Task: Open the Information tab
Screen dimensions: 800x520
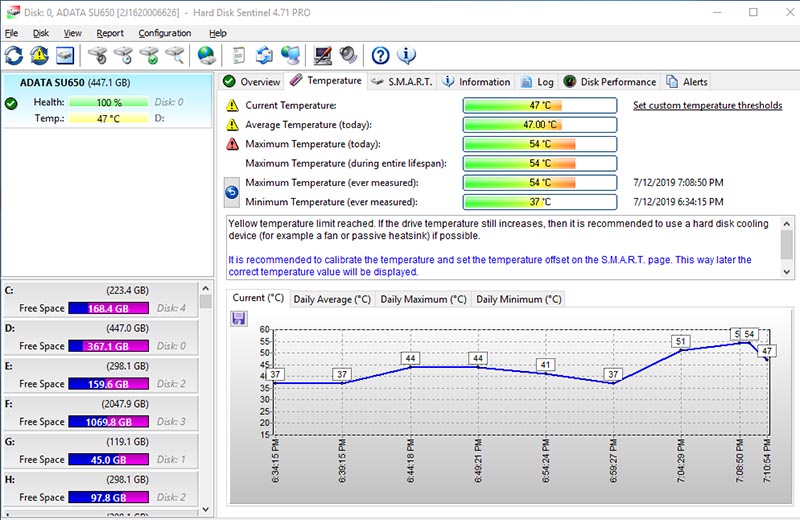Action: click(x=476, y=82)
